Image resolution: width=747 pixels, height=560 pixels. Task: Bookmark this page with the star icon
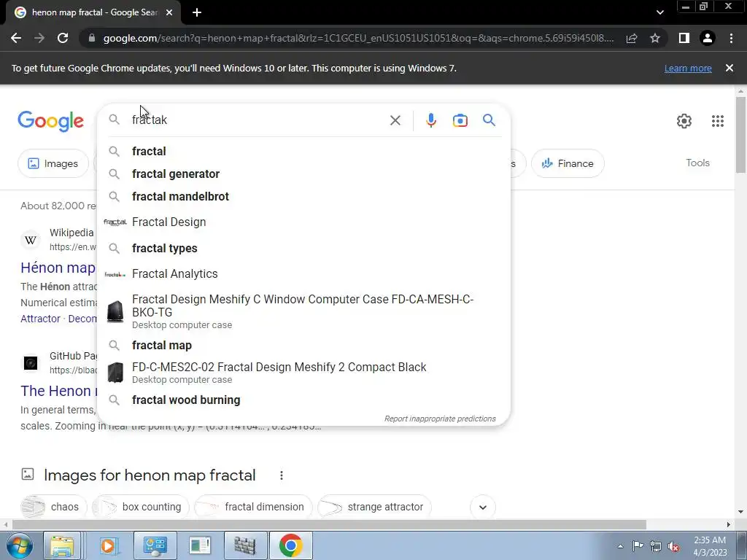pos(655,38)
